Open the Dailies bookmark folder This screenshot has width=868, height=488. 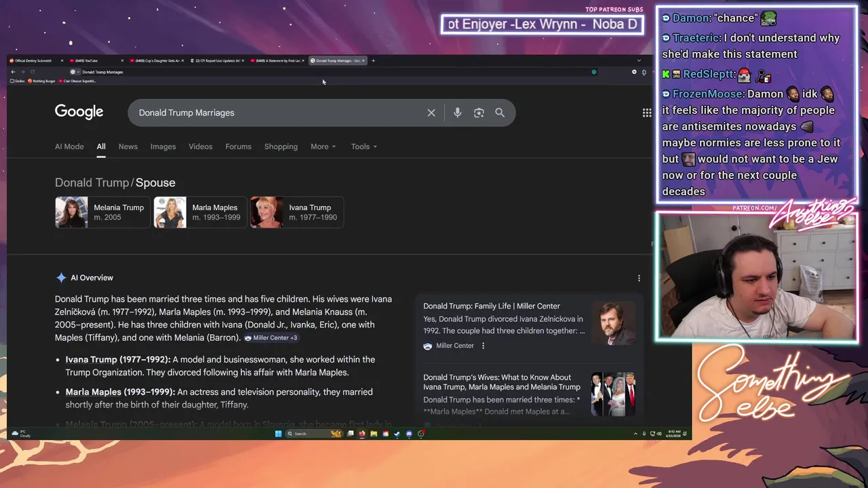(18, 81)
